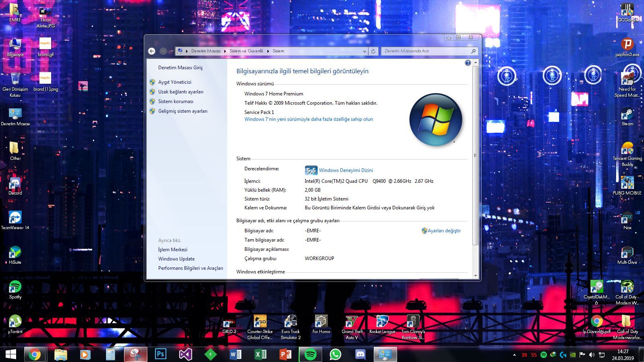Open the recent pages dropdown arrow
644x362 pixels.
172,51
